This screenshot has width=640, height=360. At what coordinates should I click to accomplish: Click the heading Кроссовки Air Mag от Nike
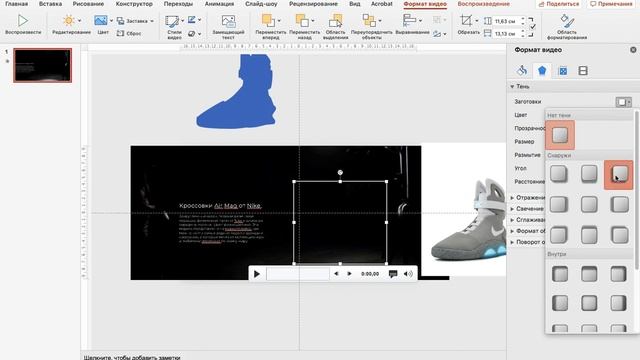pyautogui.click(x=220, y=206)
